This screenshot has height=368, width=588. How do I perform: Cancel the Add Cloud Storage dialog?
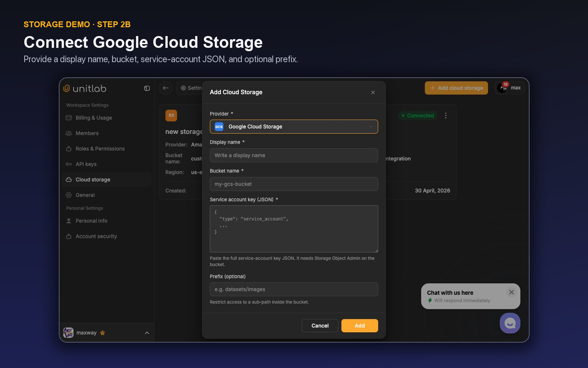[320, 326]
